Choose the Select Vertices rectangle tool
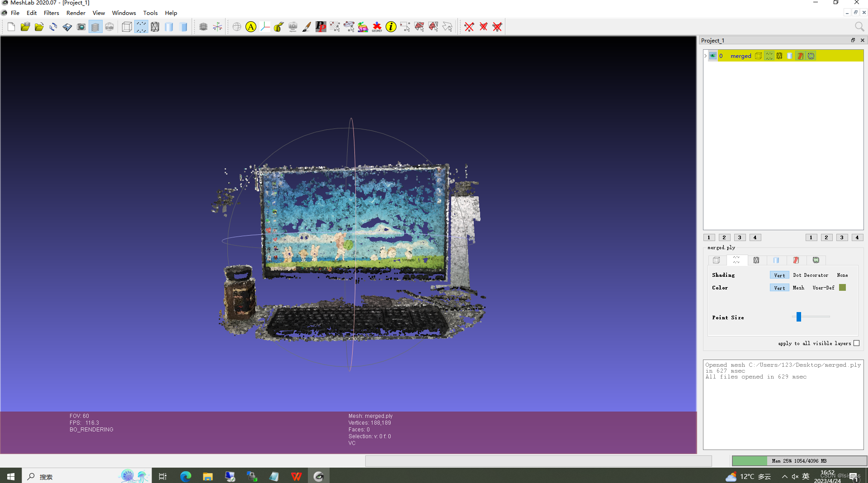The image size is (868, 483). coord(405,27)
